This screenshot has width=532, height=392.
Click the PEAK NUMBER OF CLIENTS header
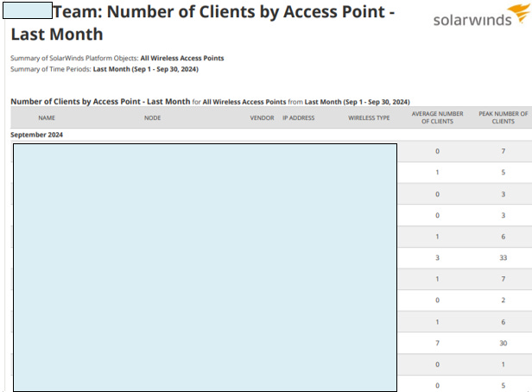[503, 117]
